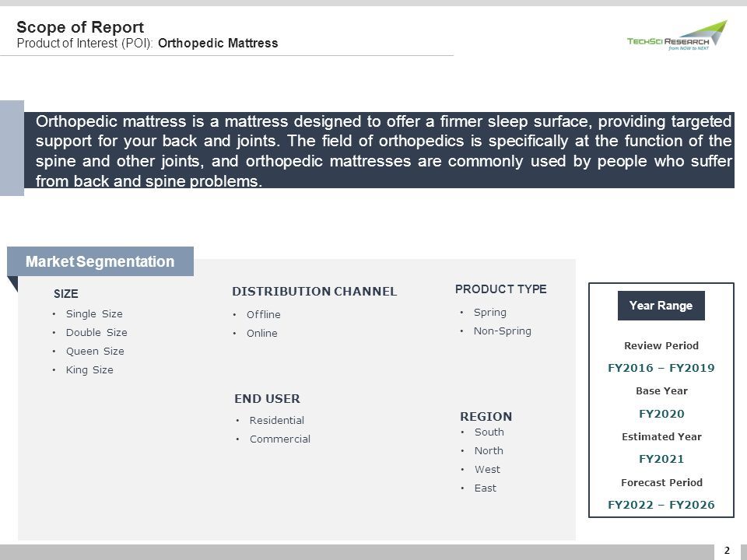Select the 'West' region item

point(487,470)
